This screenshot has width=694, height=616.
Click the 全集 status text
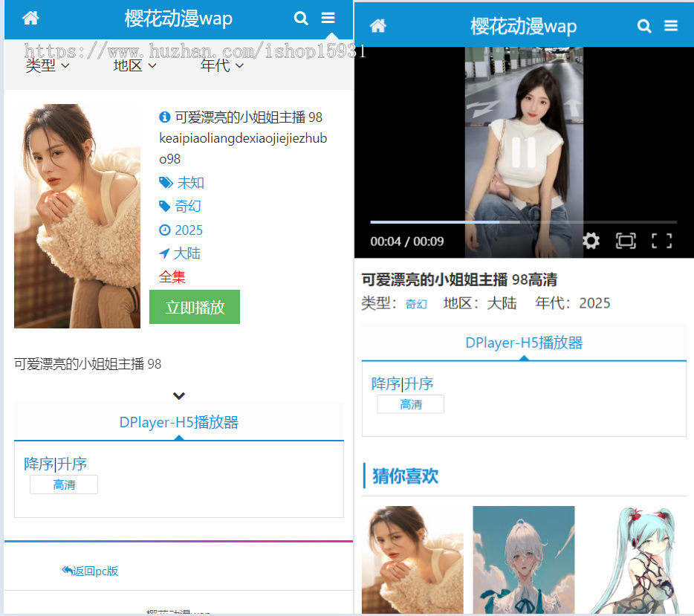(x=172, y=277)
